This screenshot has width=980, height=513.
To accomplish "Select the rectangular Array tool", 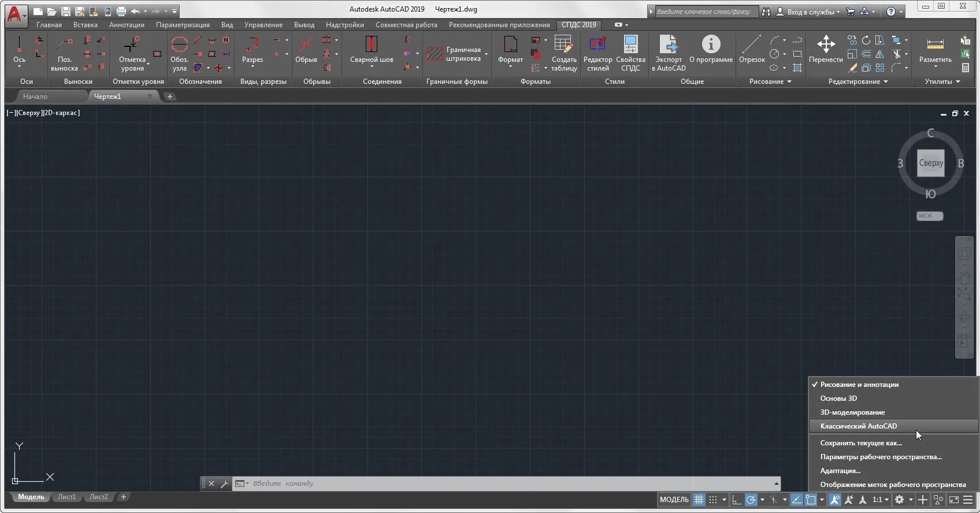I will [x=879, y=68].
